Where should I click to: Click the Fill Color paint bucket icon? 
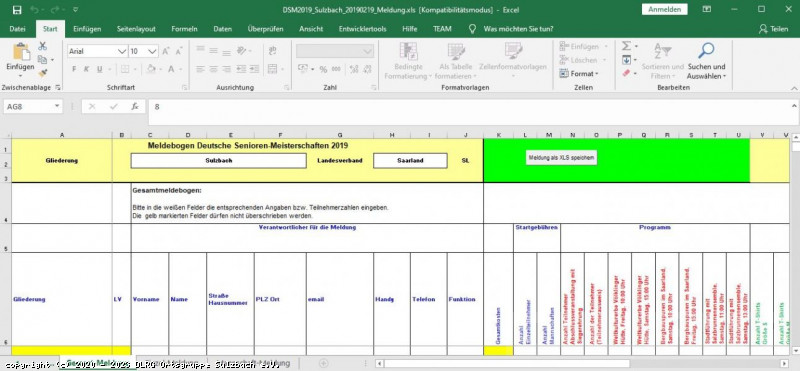click(151, 69)
